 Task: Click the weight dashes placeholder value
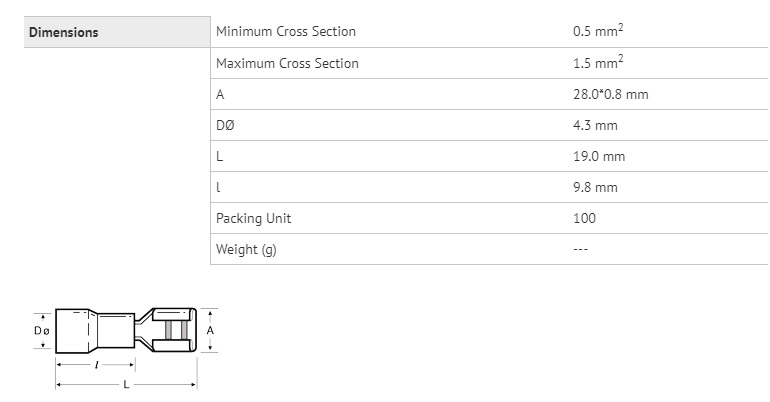click(580, 249)
